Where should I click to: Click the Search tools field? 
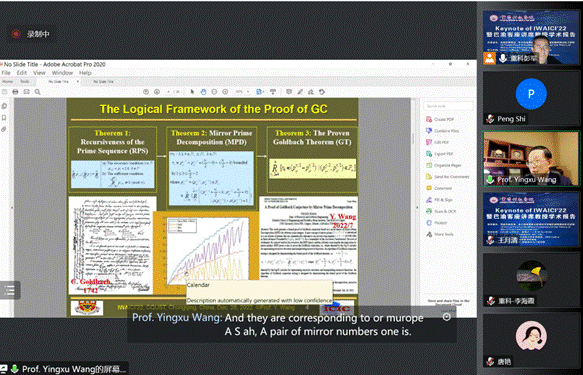point(448,106)
